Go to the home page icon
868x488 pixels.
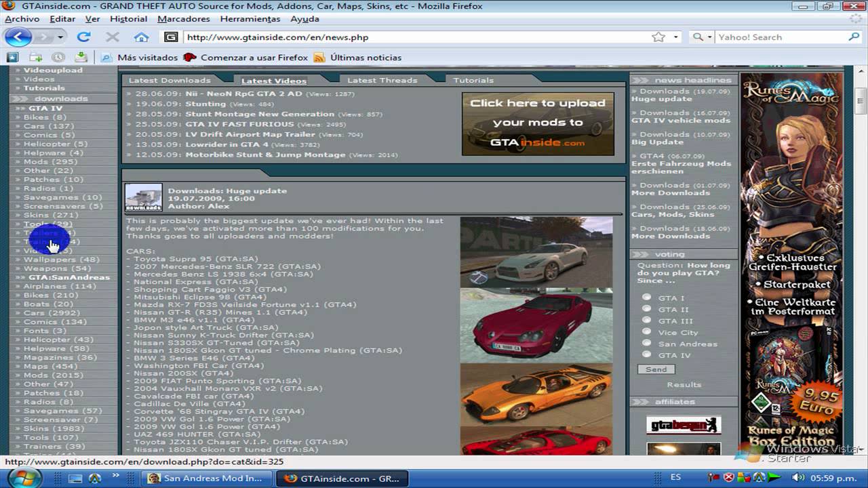coord(141,37)
